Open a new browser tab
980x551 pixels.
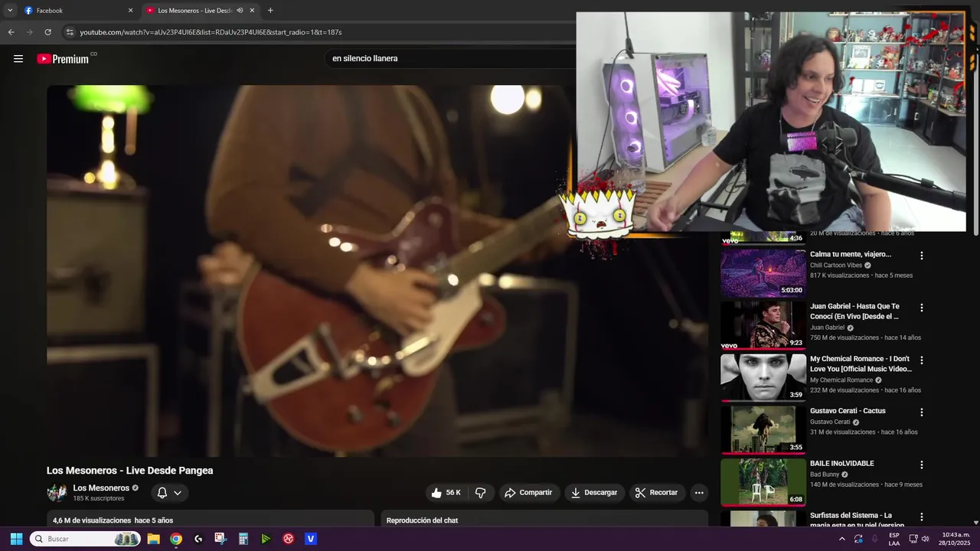(270, 11)
